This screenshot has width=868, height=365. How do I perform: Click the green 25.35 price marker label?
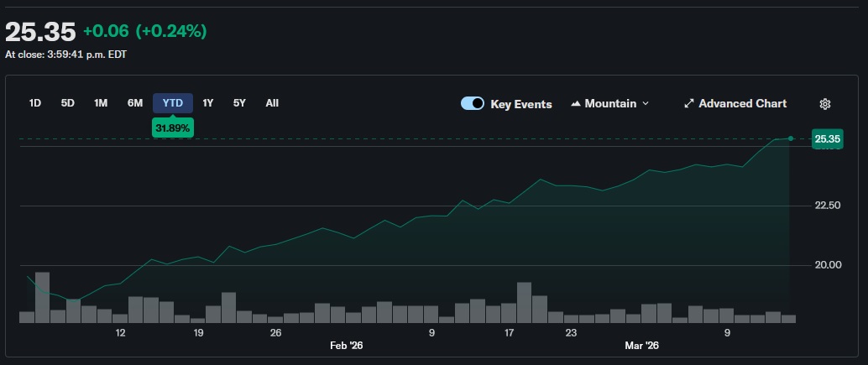pyautogui.click(x=828, y=138)
